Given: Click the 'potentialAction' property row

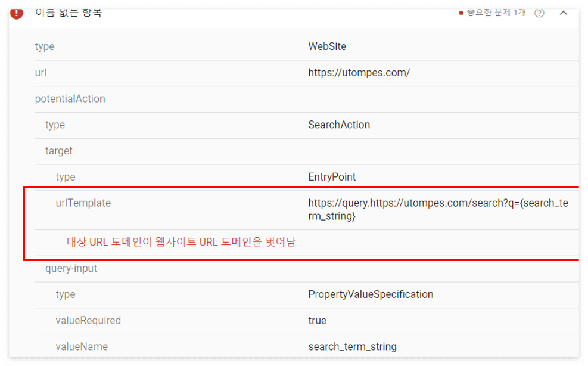Looking at the screenshot, I should point(307,99).
